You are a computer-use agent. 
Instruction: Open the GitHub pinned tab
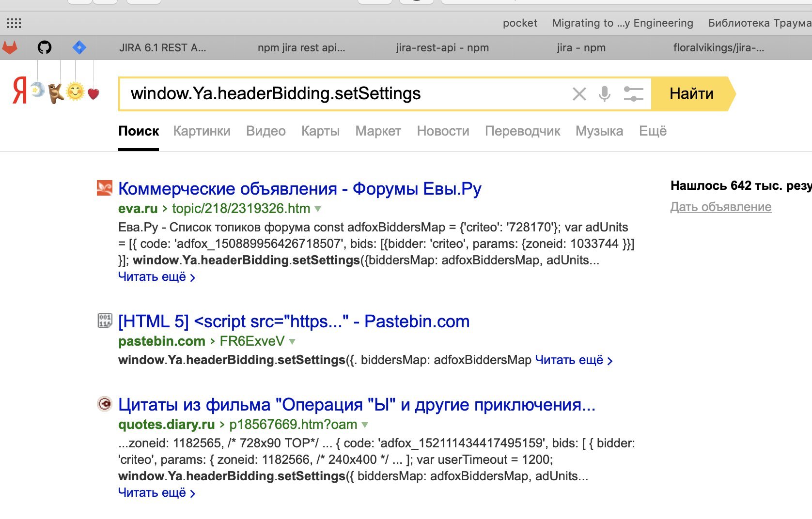(45, 47)
